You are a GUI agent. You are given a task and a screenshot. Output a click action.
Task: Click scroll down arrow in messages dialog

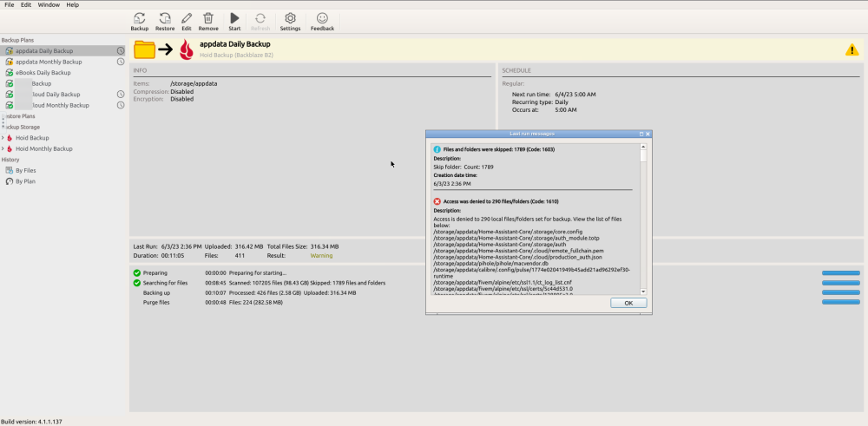pos(643,292)
